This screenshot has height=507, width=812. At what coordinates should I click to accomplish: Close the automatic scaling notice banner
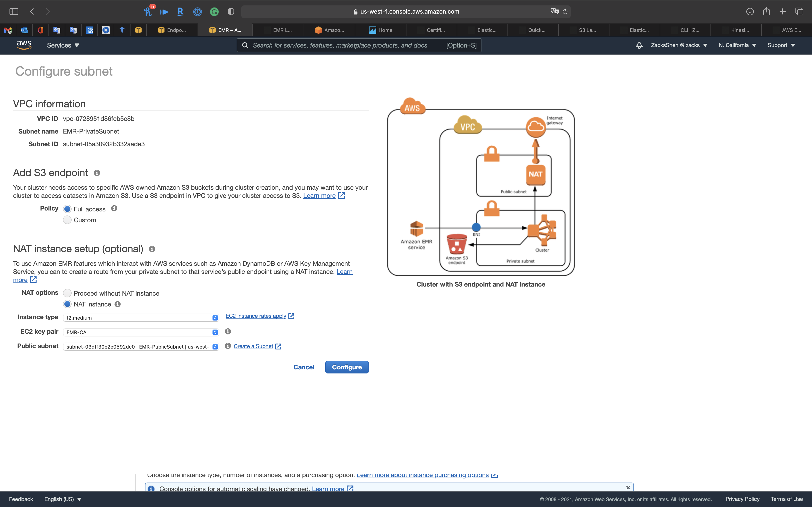(628, 488)
